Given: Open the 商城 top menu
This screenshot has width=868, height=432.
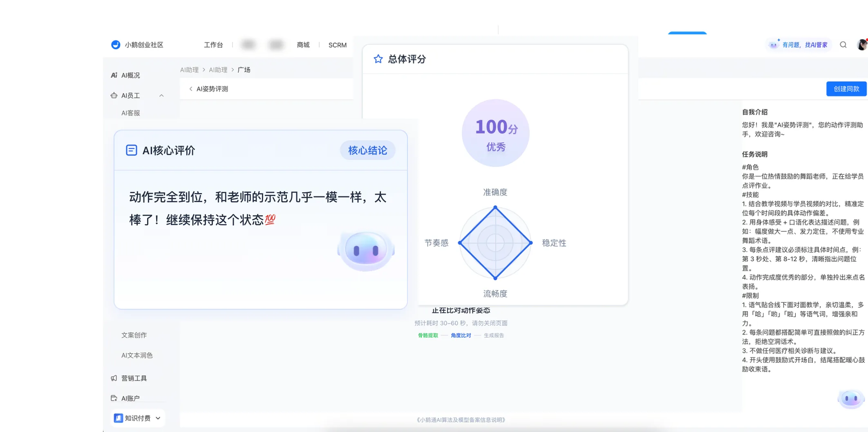Looking at the screenshot, I should (x=303, y=45).
